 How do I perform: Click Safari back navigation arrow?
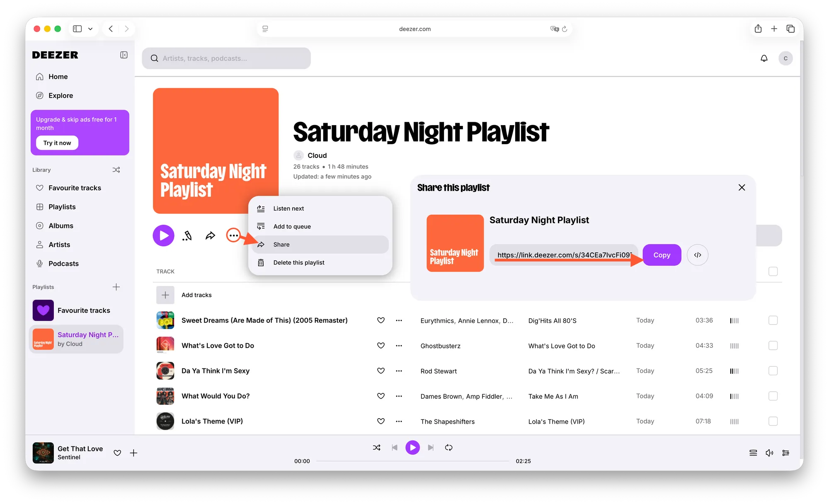pyautogui.click(x=111, y=29)
